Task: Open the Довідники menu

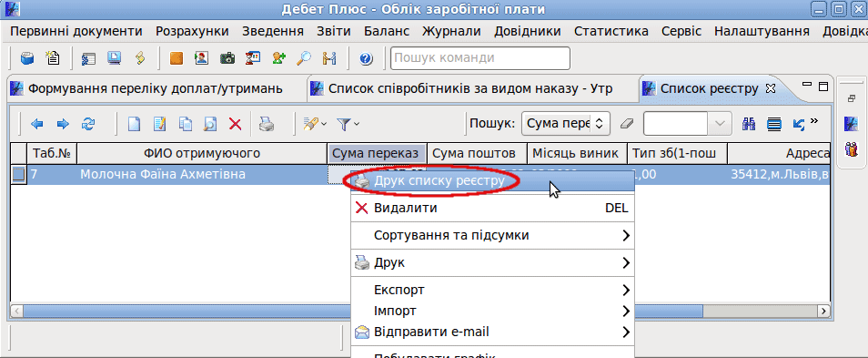Action: 528,31
